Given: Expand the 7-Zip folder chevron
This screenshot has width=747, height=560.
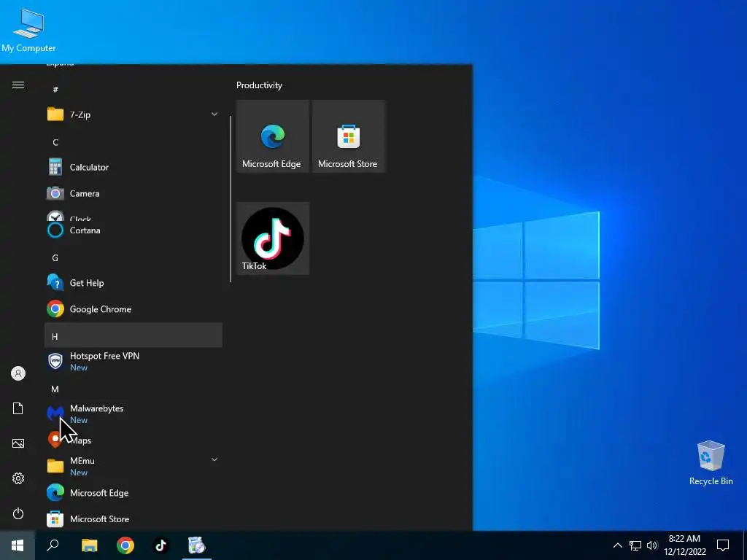Looking at the screenshot, I should coord(214,114).
